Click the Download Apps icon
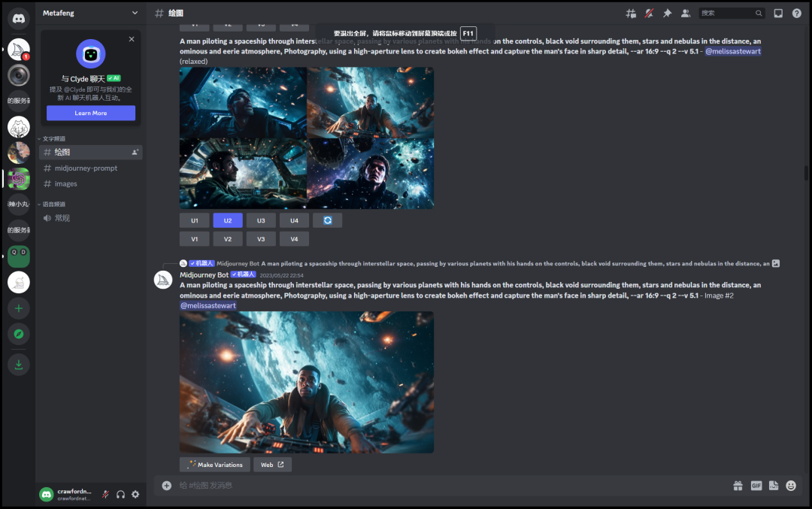This screenshot has height=509, width=812. pos(19,365)
